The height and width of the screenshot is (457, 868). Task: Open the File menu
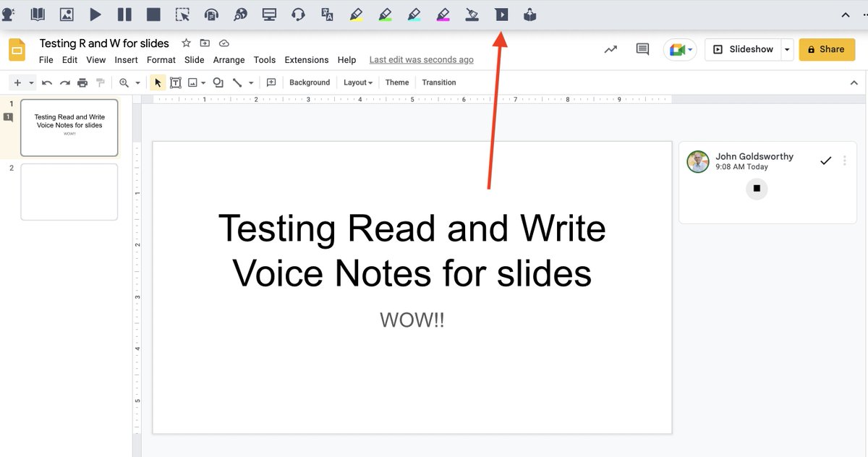tap(46, 60)
